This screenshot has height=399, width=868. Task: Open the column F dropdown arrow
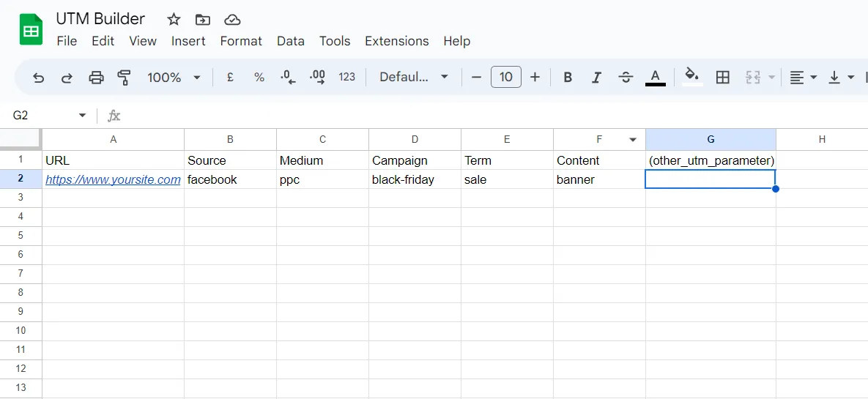coord(634,140)
